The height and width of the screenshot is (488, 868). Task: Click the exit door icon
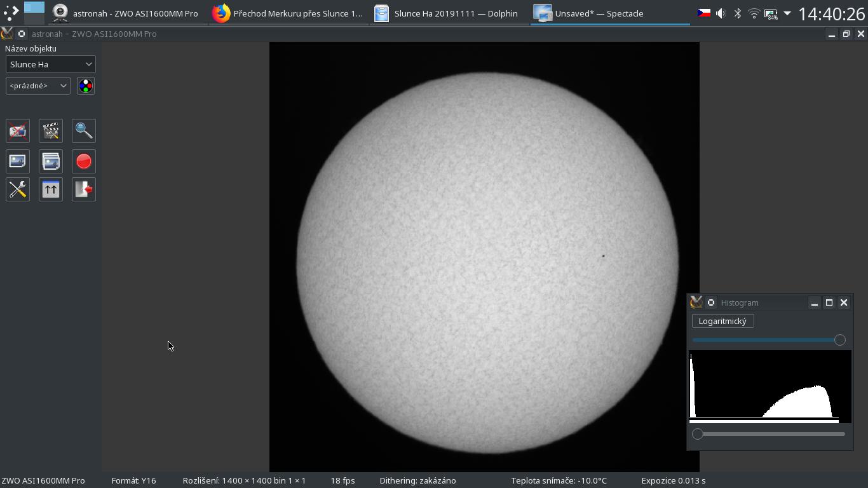84,189
